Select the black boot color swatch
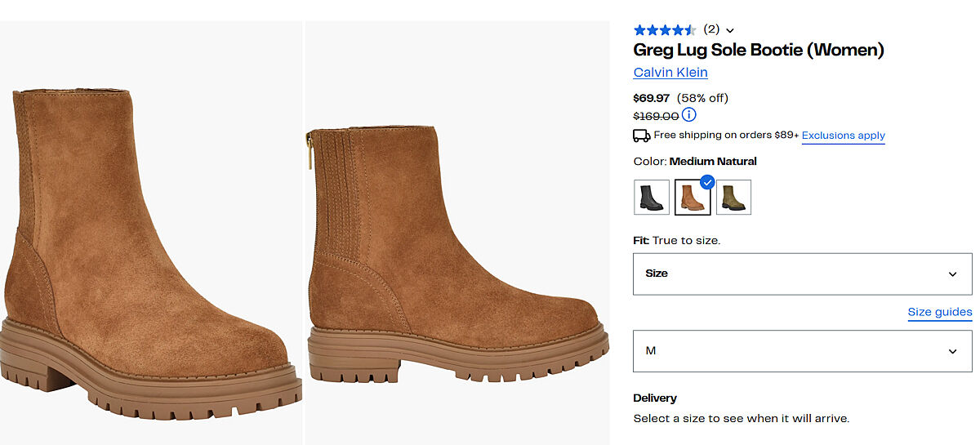 (652, 198)
